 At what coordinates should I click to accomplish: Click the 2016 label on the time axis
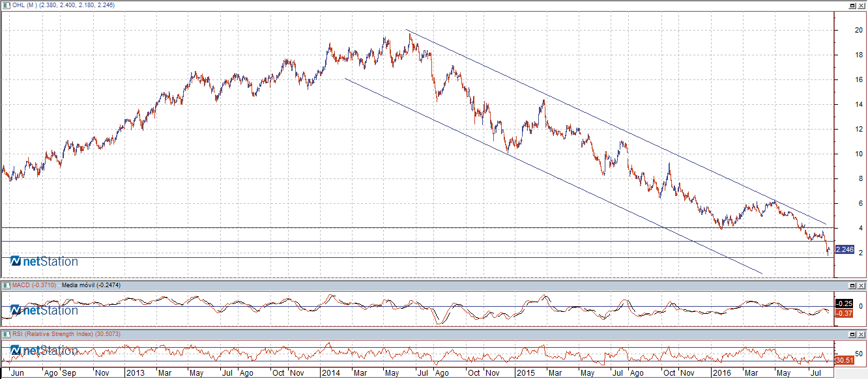721,374
